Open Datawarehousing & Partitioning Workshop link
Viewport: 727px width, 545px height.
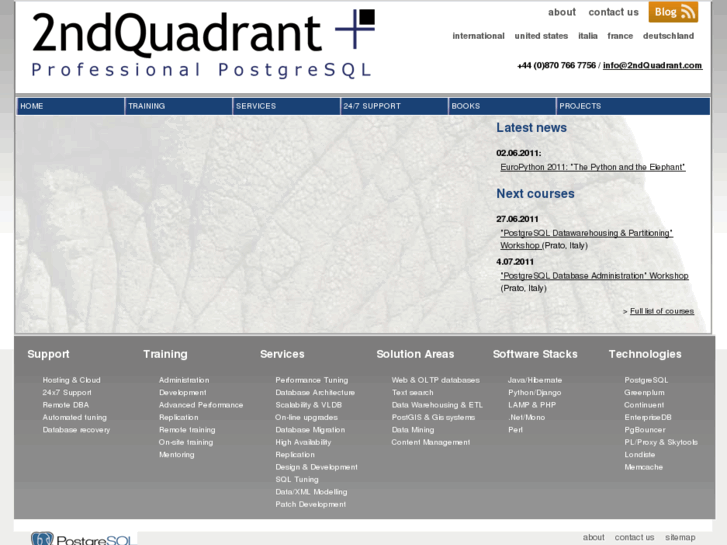pos(586,239)
